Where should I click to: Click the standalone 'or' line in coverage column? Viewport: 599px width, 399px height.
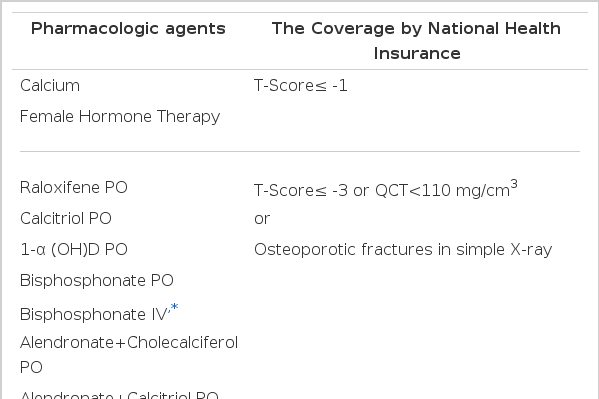(x=262, y=219)
